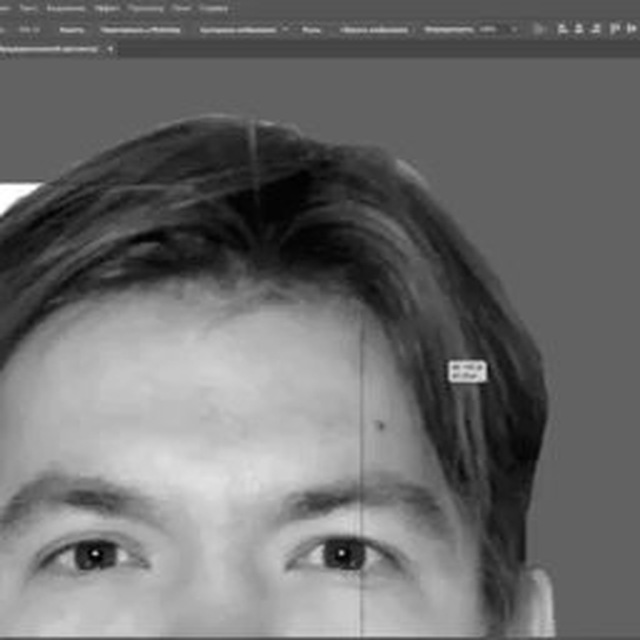The image size is (640, 640).
Task: Close the open document tab
Action: (x=110, y=49)
